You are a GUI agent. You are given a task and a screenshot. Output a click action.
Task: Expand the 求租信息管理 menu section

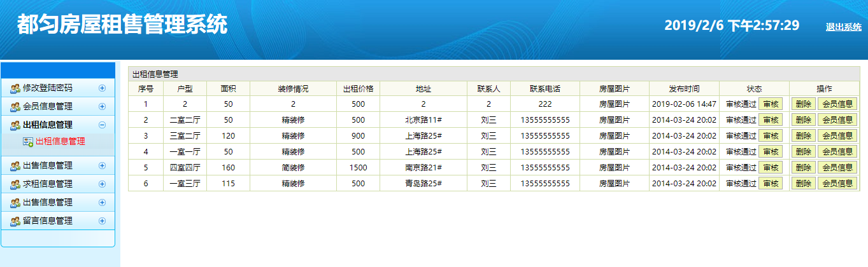(x=102, y=184)
